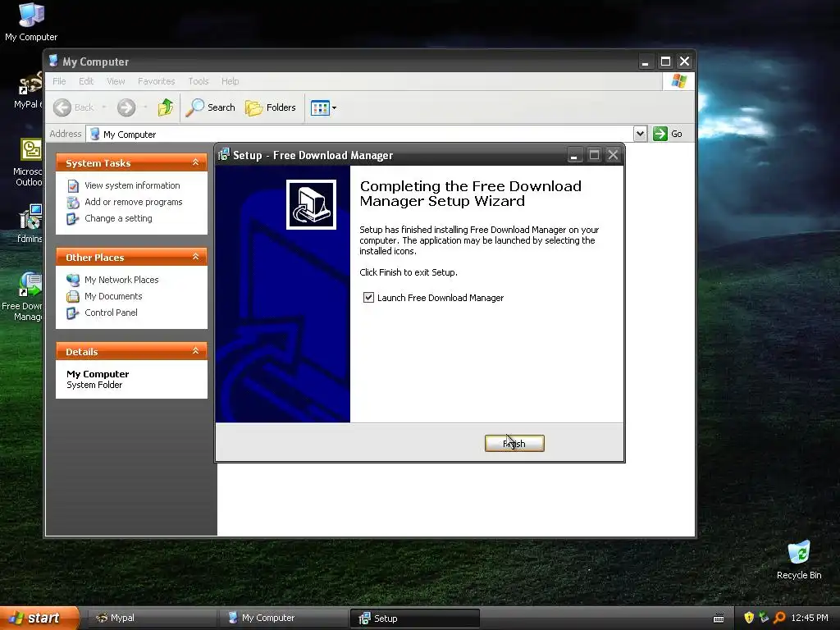Click the My Network Places icon
Image resolution: width=840 pixels, height=630 pixels.
tap(73, 281)
